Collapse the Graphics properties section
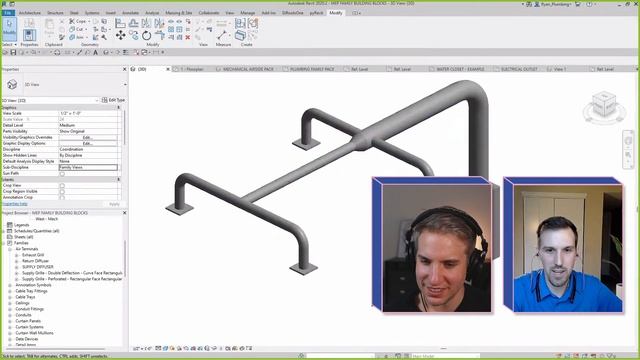 click(119, 107)
